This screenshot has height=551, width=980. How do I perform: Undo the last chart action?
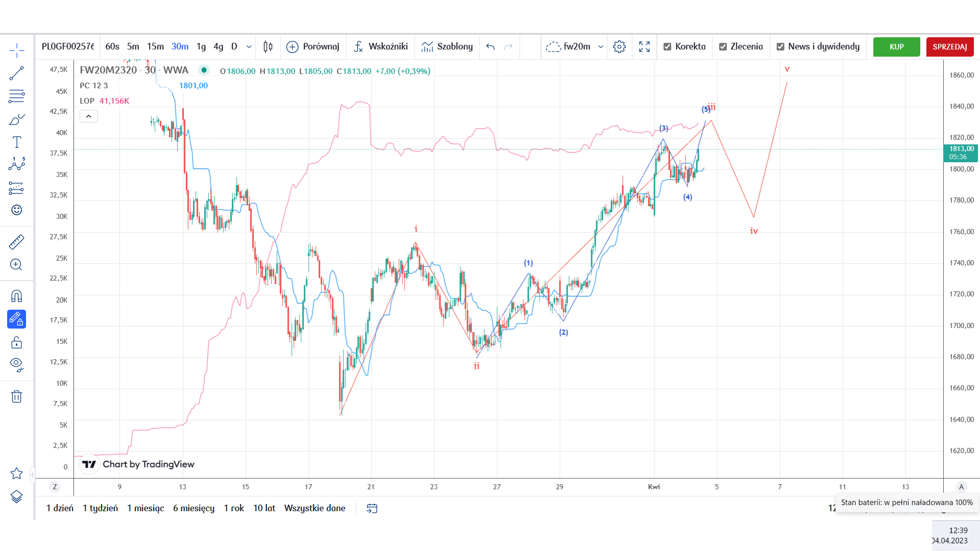[491, 46]
